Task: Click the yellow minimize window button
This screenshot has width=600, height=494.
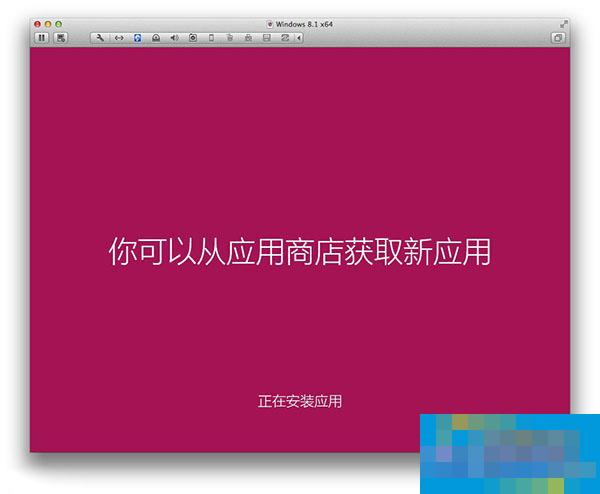Action: coord(48,24)
